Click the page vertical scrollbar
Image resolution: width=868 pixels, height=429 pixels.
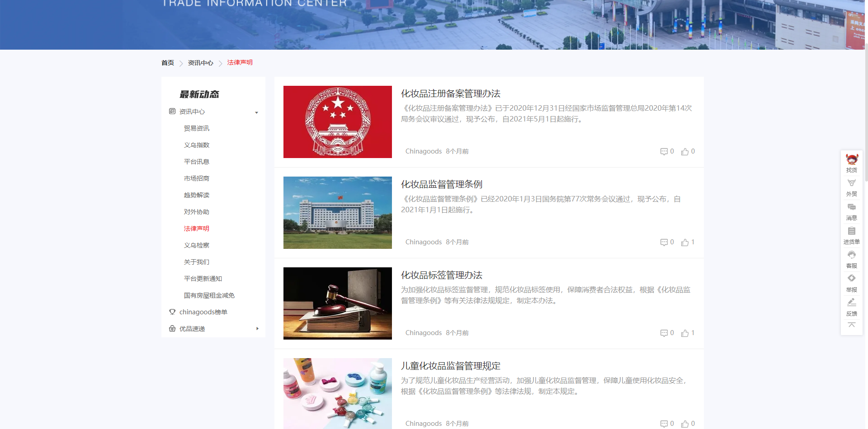[x=866, y=113]
